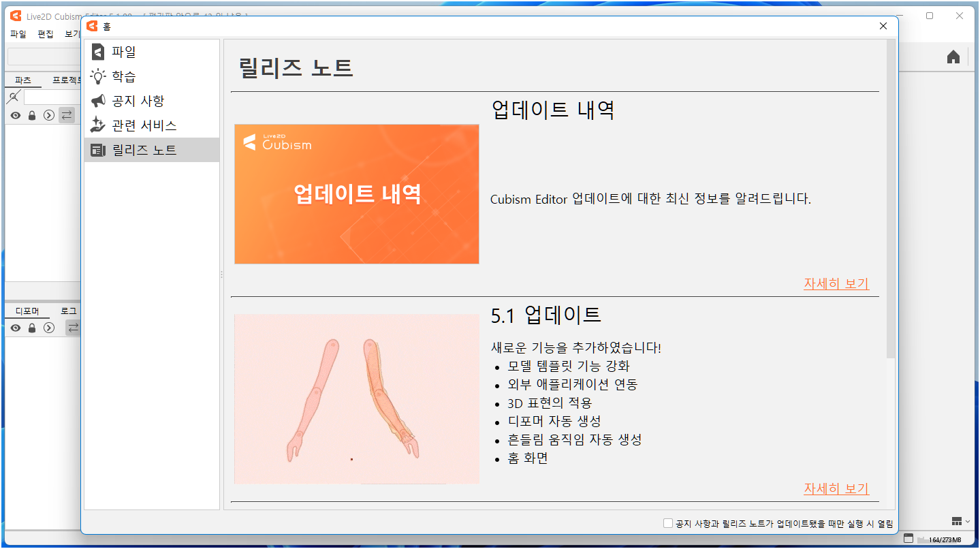Click bullet item 모델 템플릿 기능 강화

click(x=569, y=366)
